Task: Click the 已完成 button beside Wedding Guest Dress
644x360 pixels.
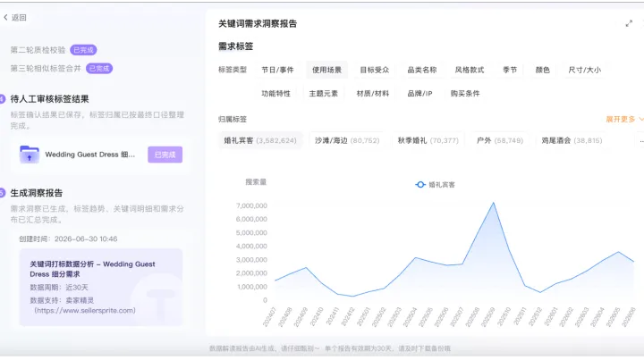Action: 165,155
